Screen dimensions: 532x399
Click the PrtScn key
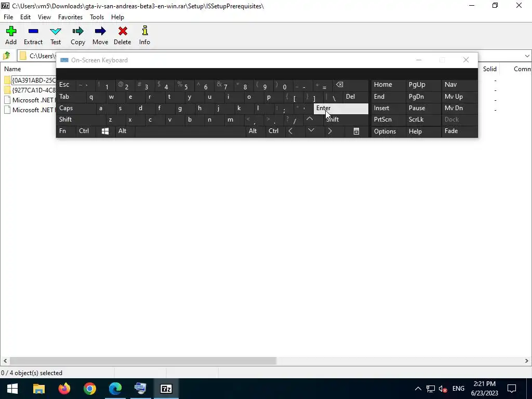pos(388,119)
